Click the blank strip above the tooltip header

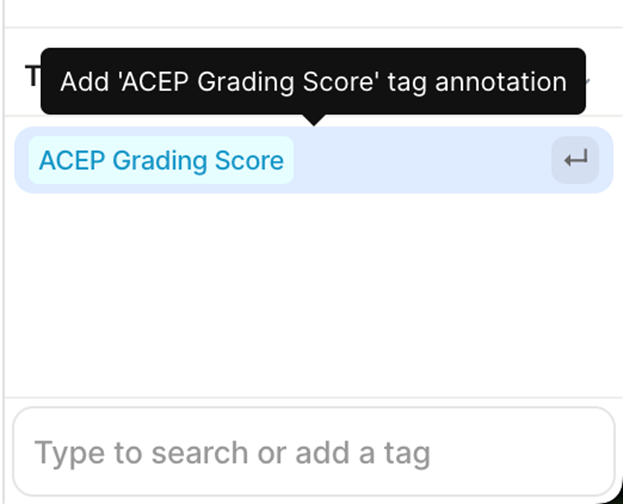[x=314, y=13]
